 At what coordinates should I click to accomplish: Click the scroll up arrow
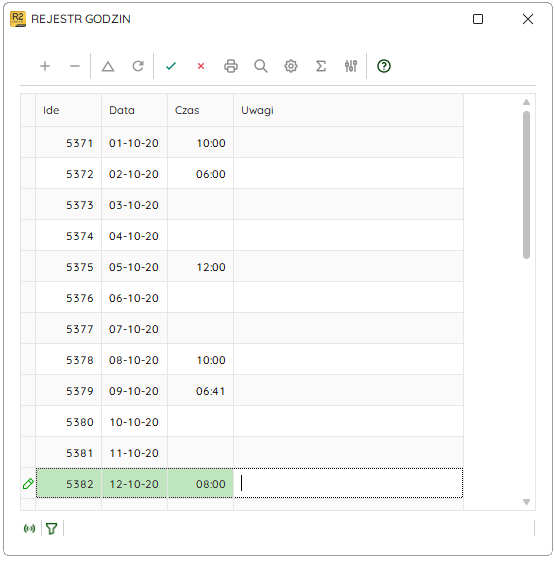click(526, 102)
